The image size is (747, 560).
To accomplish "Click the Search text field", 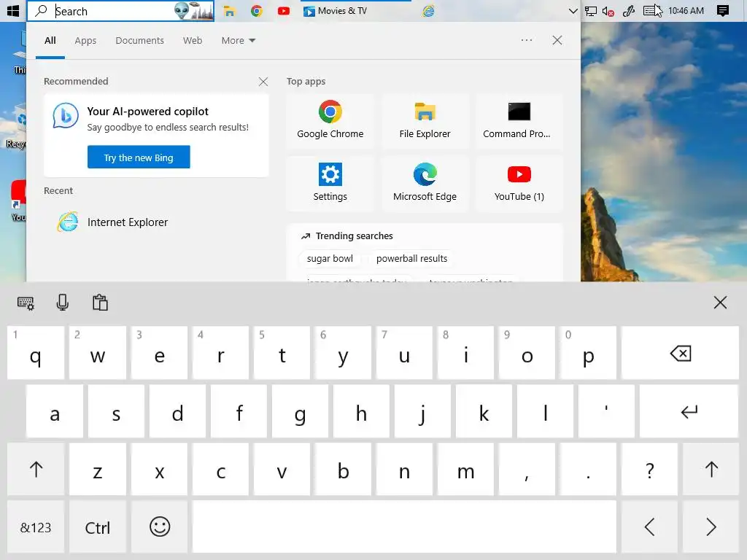I will pos(120,11).
